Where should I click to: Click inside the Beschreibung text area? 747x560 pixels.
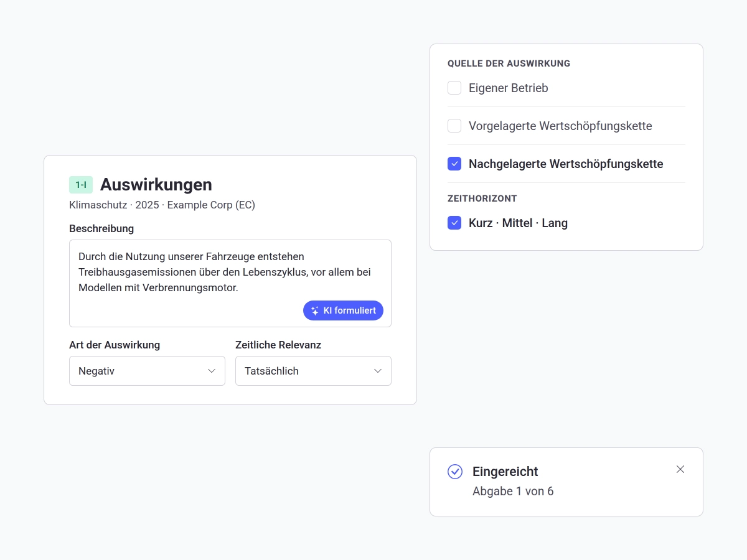click(x=230, y=283)
